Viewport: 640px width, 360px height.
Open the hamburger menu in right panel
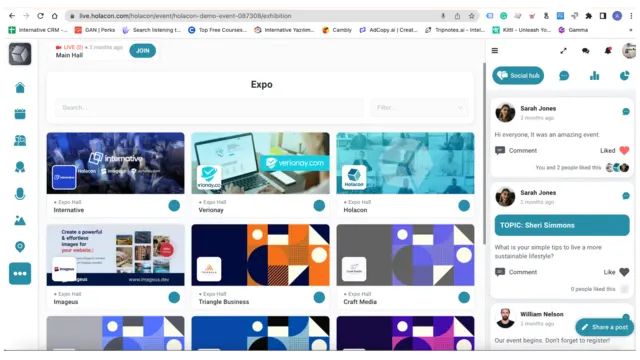click(x=495, y=51)
